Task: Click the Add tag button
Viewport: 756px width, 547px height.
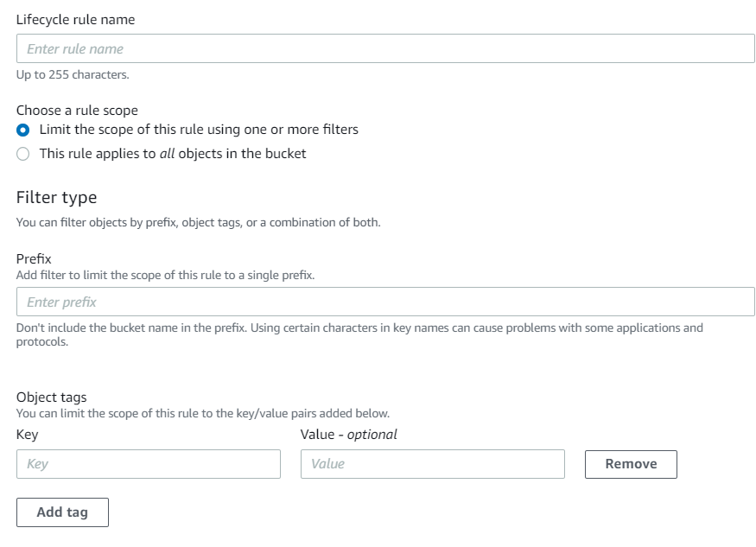Action: click(61, 512)
